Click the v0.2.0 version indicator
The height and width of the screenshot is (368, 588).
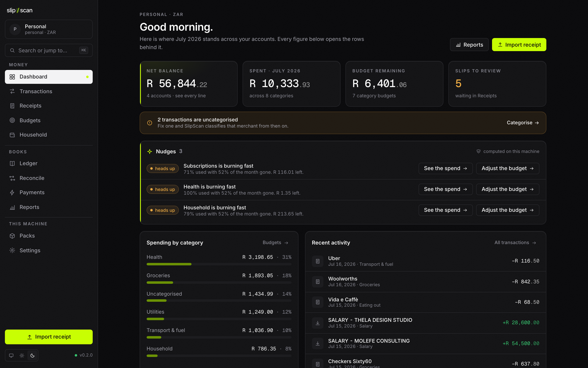[84, 355]
